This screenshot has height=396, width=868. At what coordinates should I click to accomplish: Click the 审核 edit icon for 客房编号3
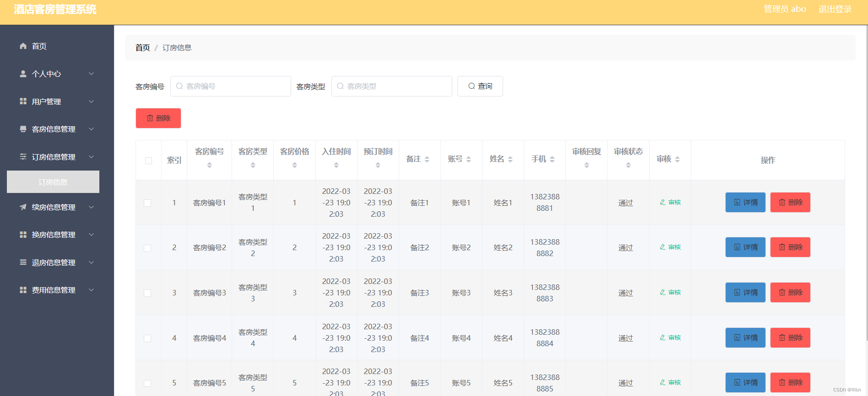(662, 292)
